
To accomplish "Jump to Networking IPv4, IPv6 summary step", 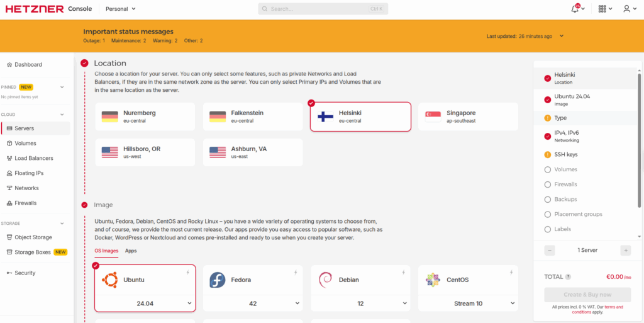I will (585, 137).
